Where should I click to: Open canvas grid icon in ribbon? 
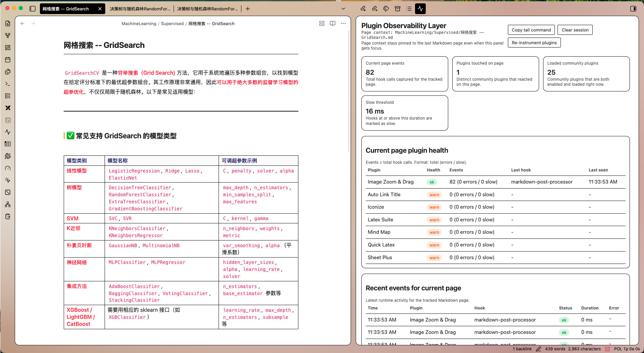tap(8, 48)
